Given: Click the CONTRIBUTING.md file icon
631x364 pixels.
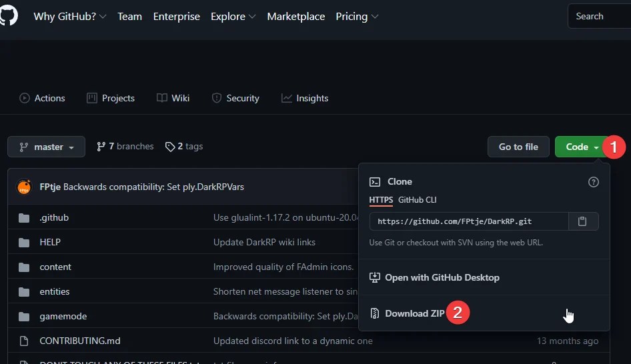Looking at the screenshot, I should (24, 341).
